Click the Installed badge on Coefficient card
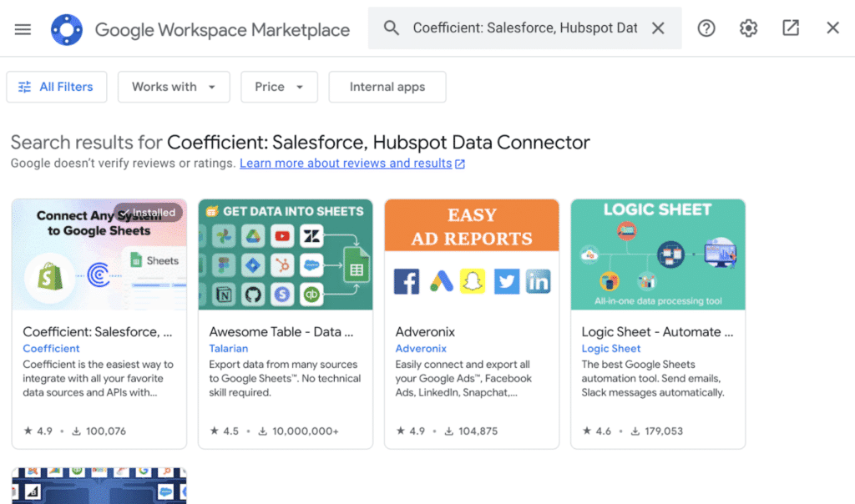This screenshot has width=855, height=504. pos(149,213)
